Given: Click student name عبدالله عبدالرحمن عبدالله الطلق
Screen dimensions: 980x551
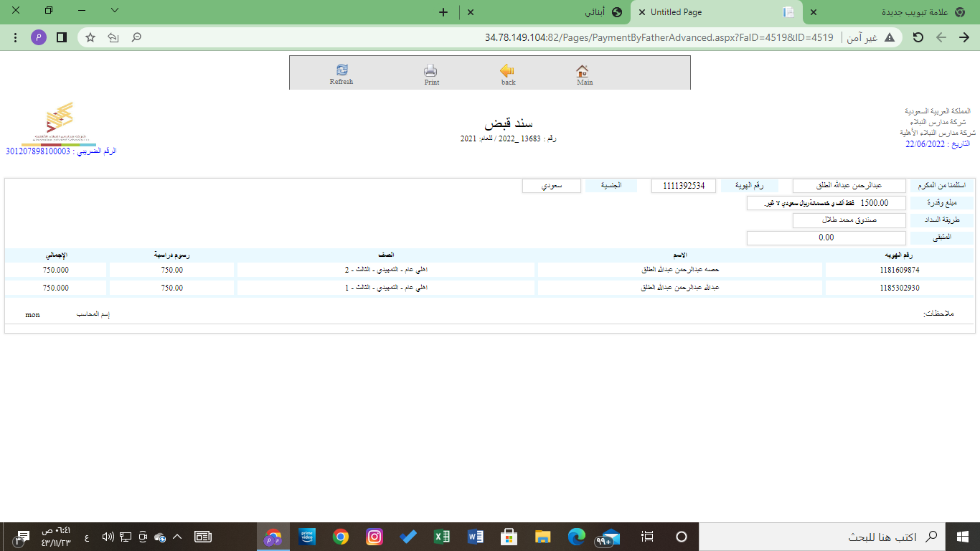Looking at the screenshot, I should pos(679,287).
